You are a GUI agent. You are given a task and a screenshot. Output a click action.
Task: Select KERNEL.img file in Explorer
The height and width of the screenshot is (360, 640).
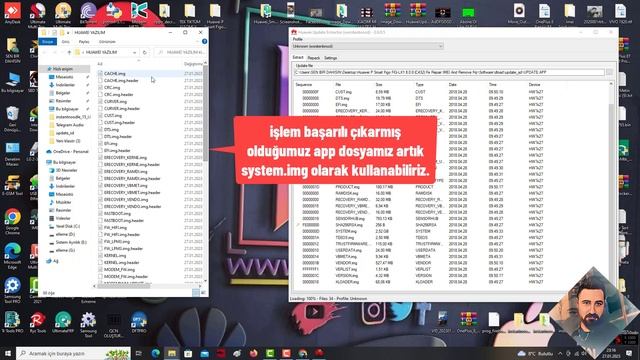(x=115, y=256)
